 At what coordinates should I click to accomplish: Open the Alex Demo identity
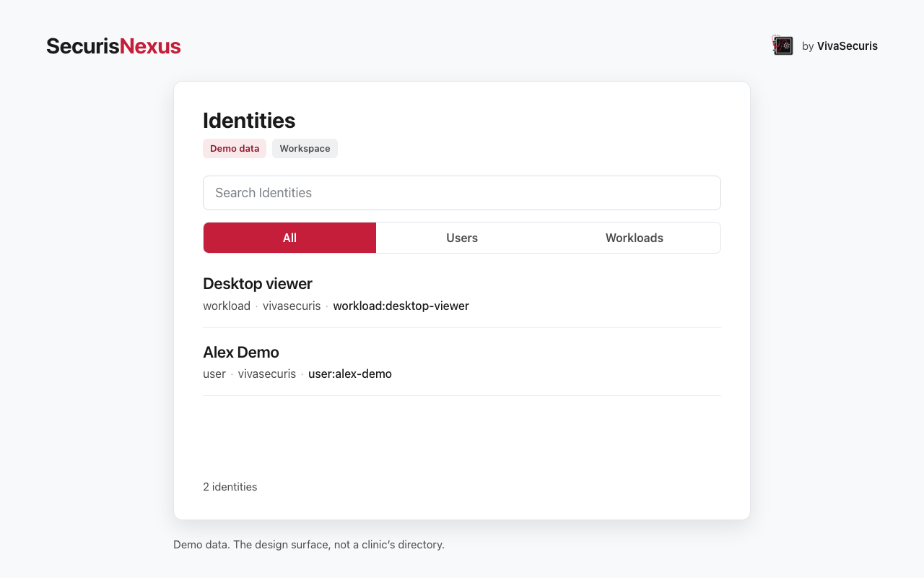coord(462,362)
